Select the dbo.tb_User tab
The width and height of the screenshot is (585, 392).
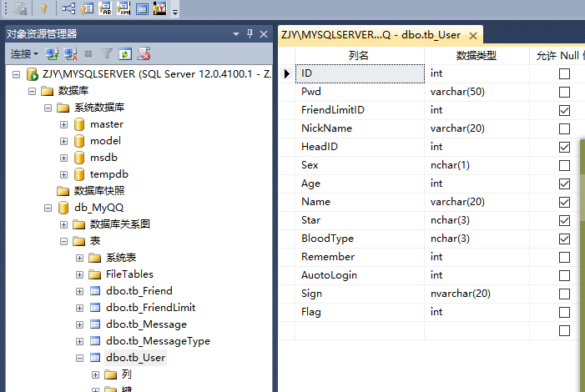(x=371, y=35)
